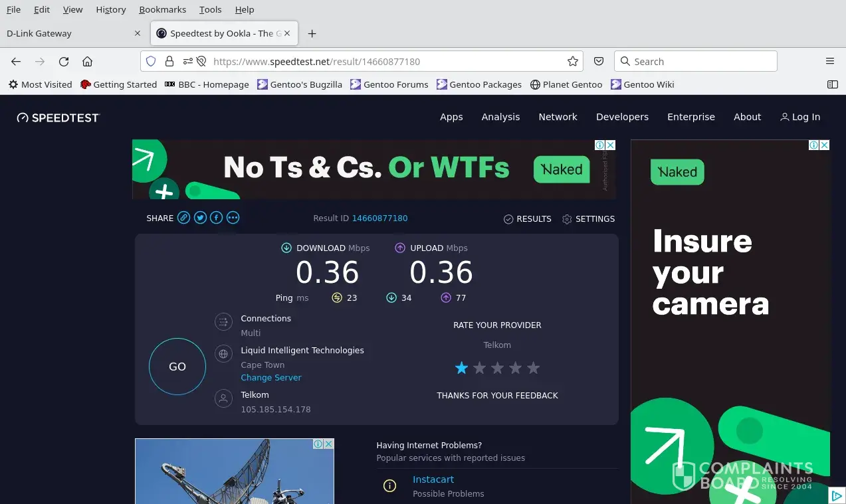Viewport: 846px width, 504px height.
Task: Open the RESULTS history
Action: (528, 219)
